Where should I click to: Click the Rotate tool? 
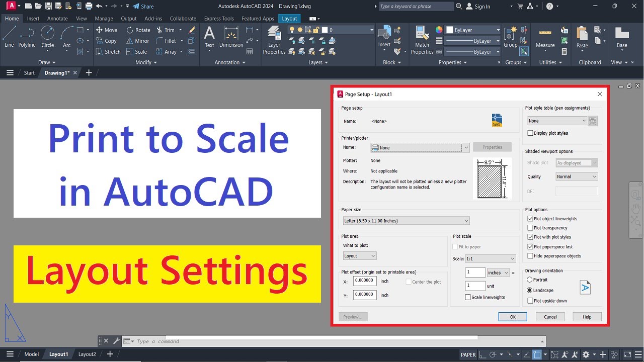(x=138, y=30)
